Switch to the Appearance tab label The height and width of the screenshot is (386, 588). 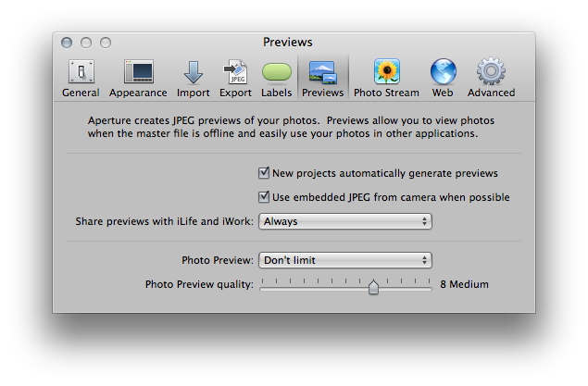[x=138, y=93]
